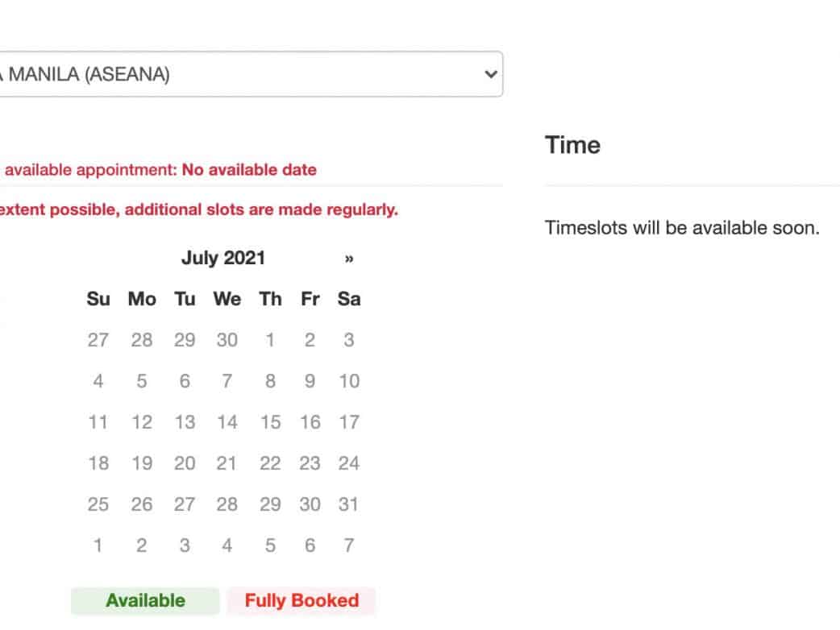840x630 pixels.
Task: Click June 27 in the first row
Action: point(98,340)
